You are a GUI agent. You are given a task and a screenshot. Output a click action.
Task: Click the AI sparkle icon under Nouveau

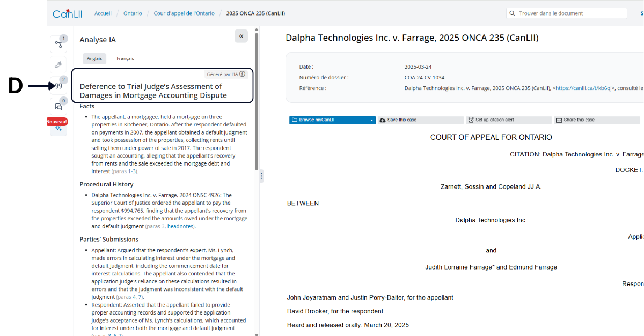(x=58, y=128)
